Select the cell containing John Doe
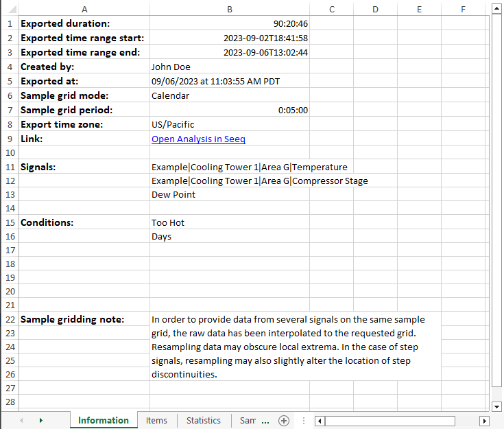504x429 pixels. (229, 67)
